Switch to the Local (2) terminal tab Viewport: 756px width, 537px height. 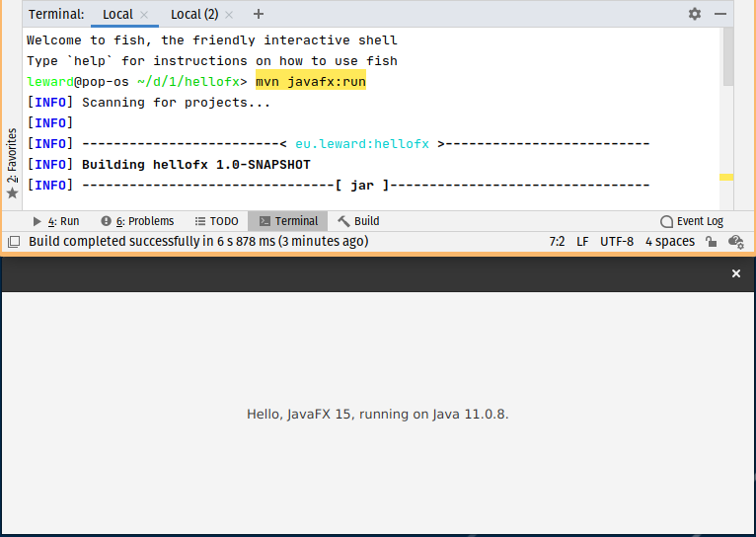point(194,15)
